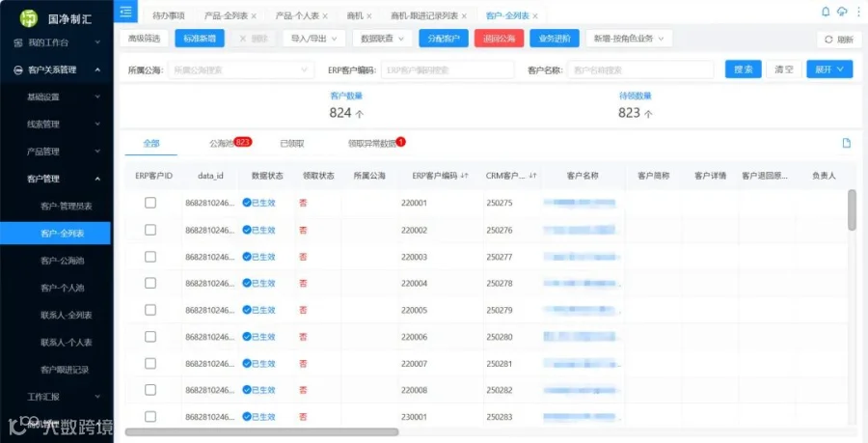
Task: Click the 国净制汇 logo icon
Action: tap(28, 18)
